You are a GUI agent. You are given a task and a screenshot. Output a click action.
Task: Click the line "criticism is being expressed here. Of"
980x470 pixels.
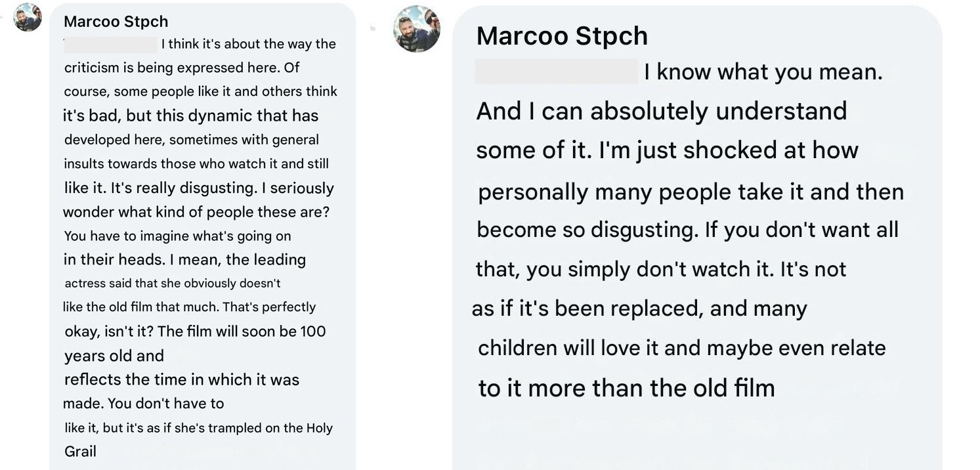(182, 68)
